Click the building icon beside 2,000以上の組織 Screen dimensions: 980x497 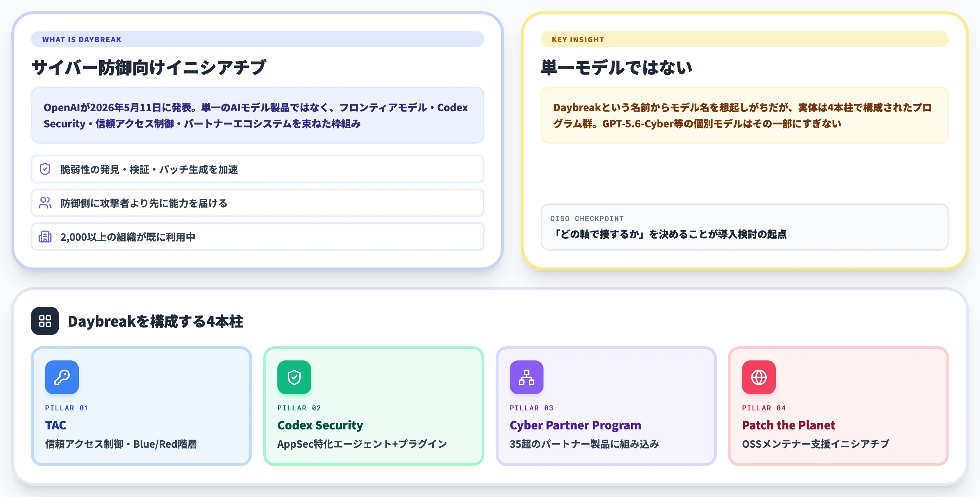tap(45, 237)
